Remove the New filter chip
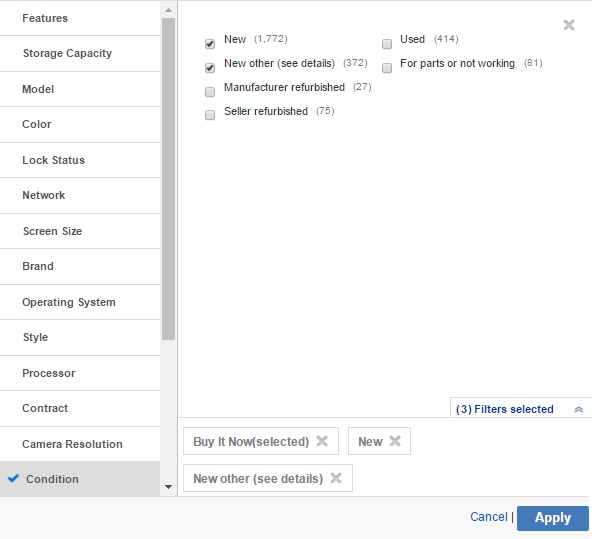Viewport: 592px width, 539px height. click(x=395, y=441)
